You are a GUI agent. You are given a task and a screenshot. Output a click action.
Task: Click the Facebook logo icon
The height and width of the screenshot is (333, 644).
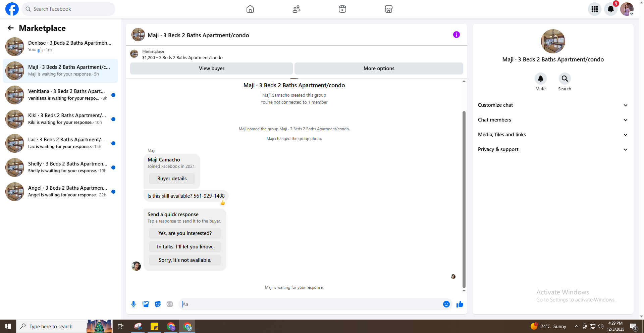tap(12, 9)
